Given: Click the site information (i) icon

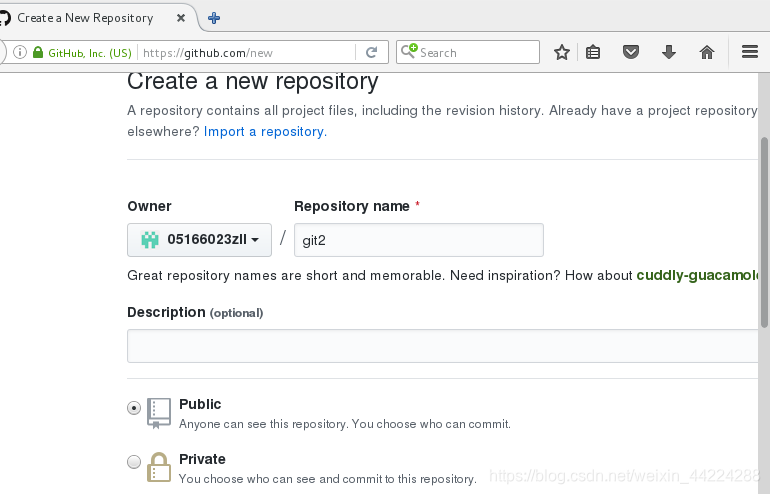Looking at the screenshot, I should click(x=20, y=52).
